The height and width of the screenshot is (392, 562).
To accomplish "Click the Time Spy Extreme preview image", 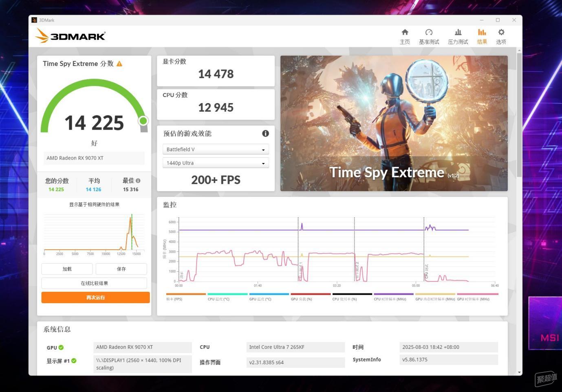I will (394, 123).
